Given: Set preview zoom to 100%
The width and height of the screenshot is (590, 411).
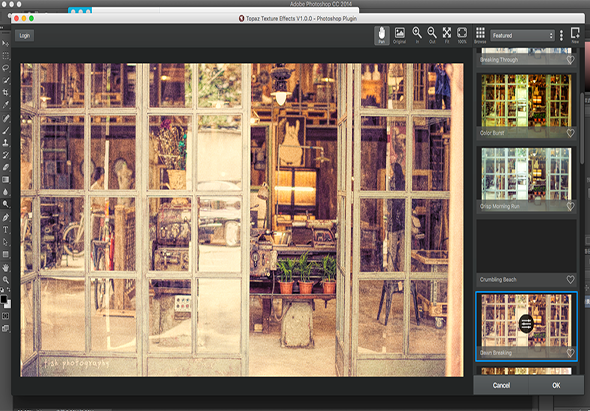Looking at the screenshot, I should (x=462, y=35).
